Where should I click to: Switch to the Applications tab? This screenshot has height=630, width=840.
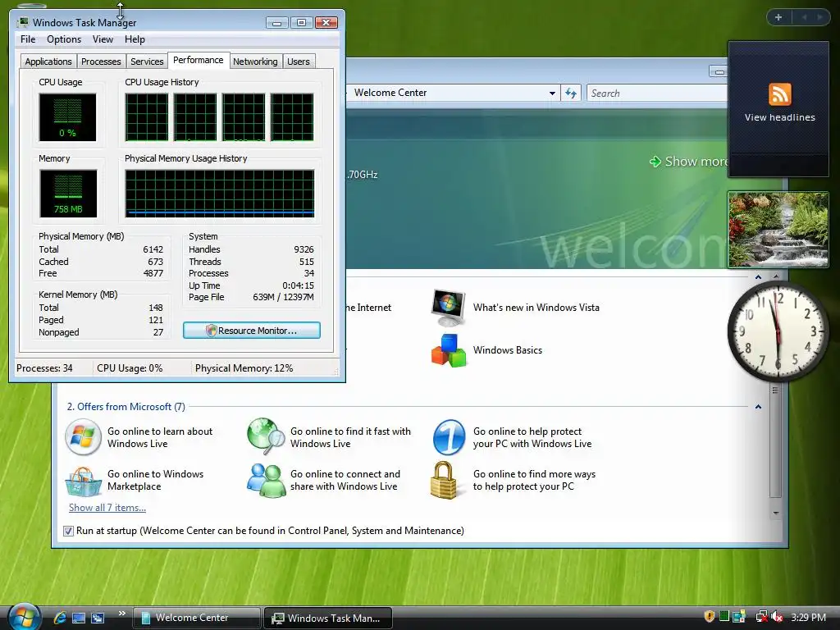[48, 62]
